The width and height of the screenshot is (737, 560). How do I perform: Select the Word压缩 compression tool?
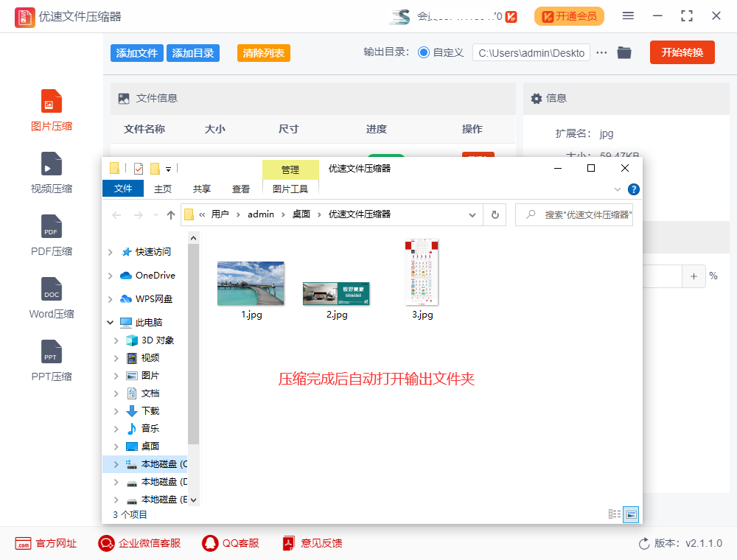(x=51, y=297)
